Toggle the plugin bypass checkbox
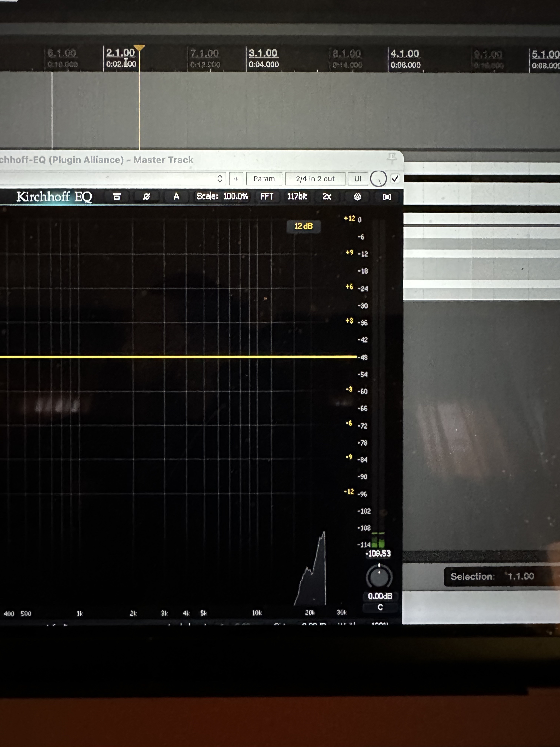Screen dimensions: 560x747 395,178
